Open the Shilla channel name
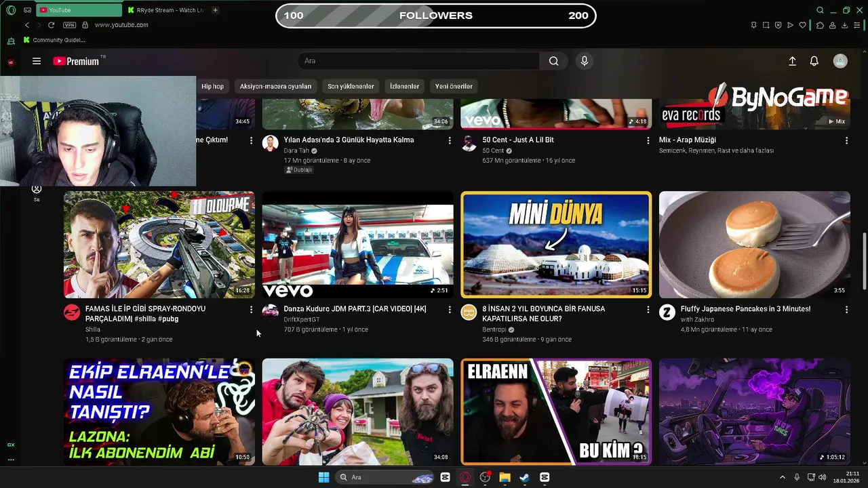This screenshot has width=868, height=488. click(x=93, y=329)
